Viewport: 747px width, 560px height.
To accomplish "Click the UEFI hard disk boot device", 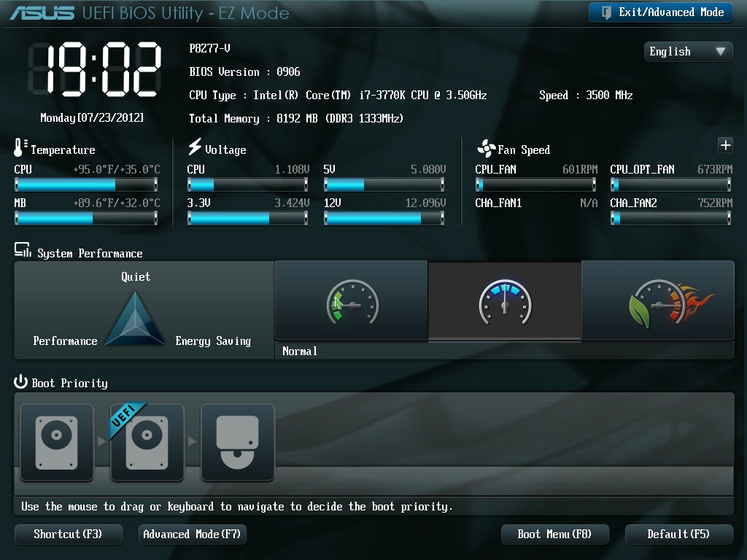I will [x=147, y=443].
